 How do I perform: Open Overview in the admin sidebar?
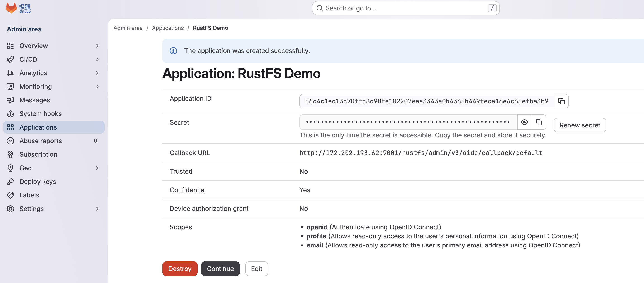pos(54,46)
